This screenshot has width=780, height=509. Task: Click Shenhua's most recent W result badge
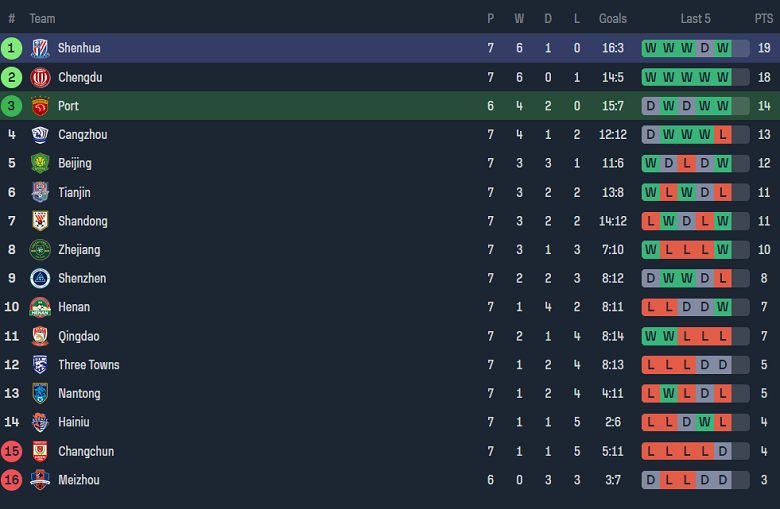tap(723, 48)
